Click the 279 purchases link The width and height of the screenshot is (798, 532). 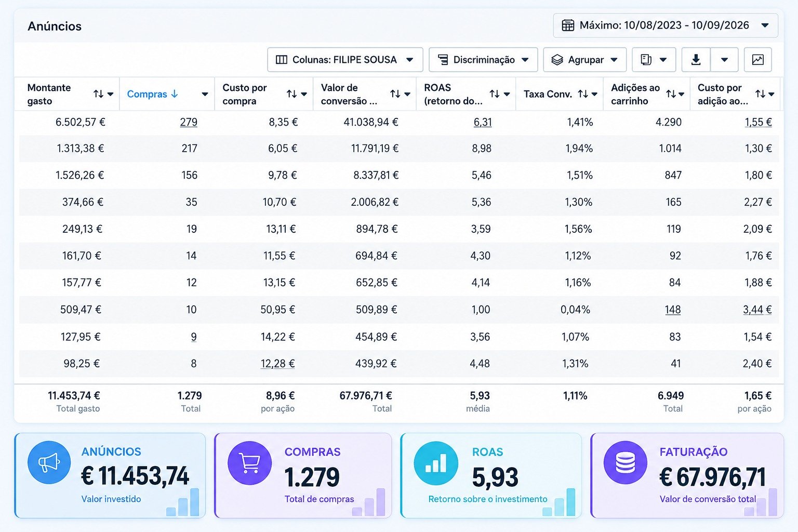(x=189, y=122)
